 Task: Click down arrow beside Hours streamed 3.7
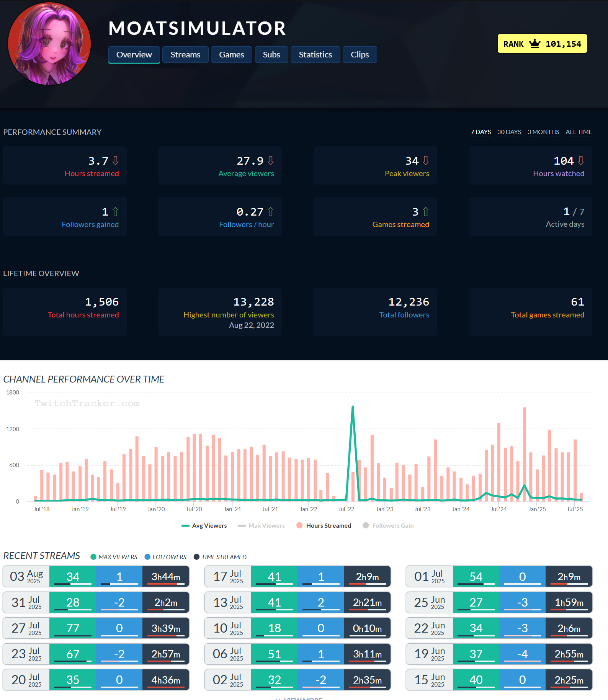tap(115, 161)
